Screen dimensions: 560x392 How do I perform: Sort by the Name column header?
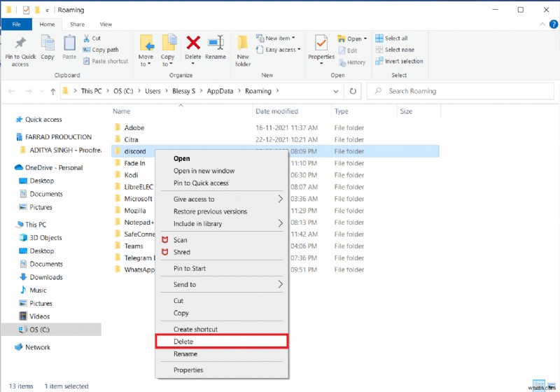coord(121,111)
